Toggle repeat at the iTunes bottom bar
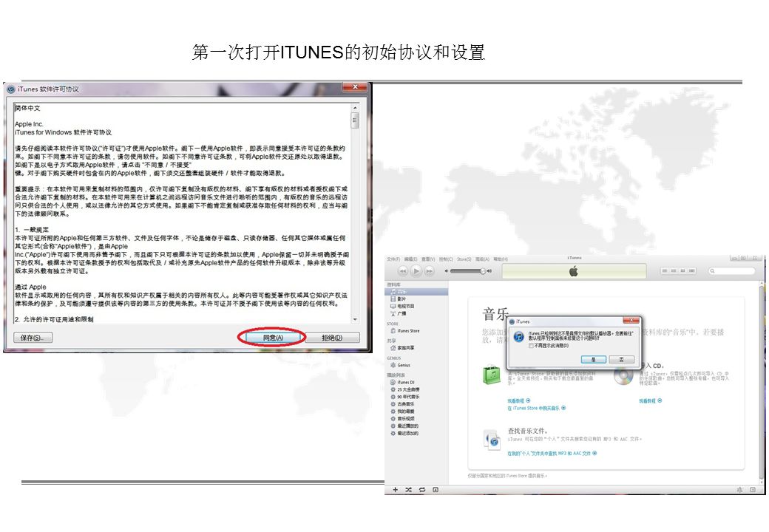The image size is (769, 532). [421, 490]
